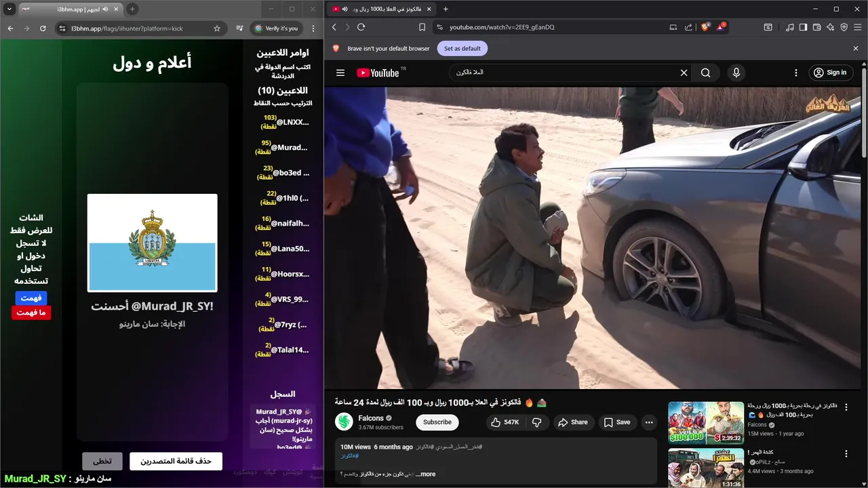868x488 pixels.
Task: Click the Verify it's you profile button
Action: click(x=276, y=28)
